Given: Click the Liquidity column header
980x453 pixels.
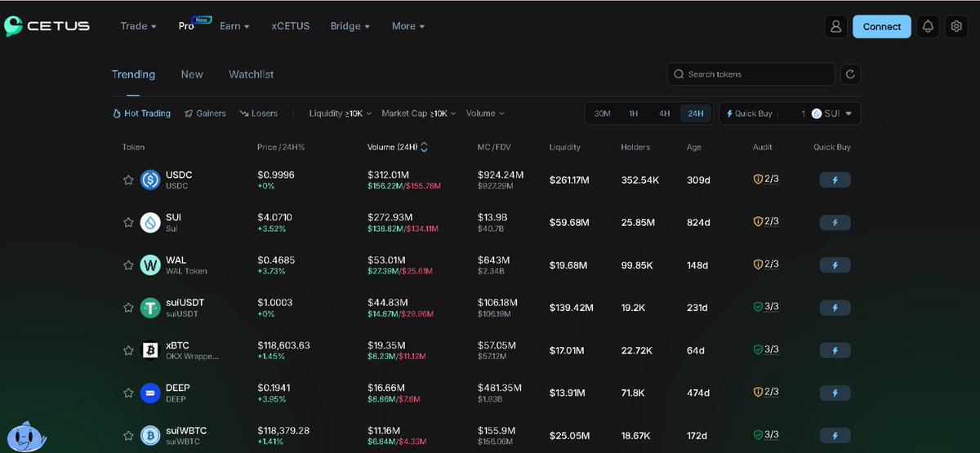Looking at the screenshot, I should click(x=565, y=148).
